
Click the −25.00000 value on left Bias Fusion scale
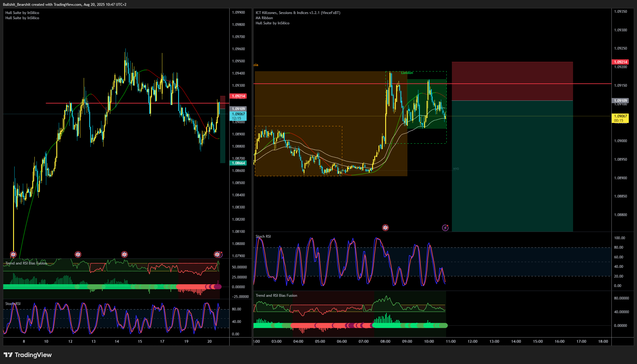click(240, 297)
